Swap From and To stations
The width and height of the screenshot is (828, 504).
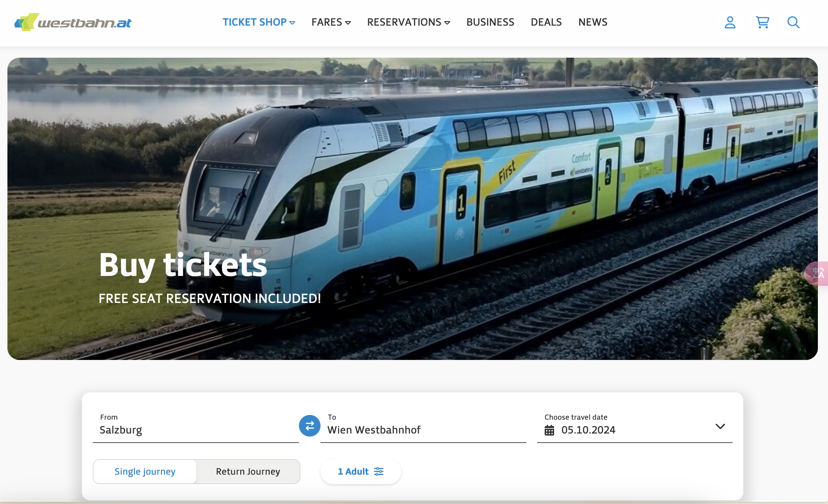[309, 425]
